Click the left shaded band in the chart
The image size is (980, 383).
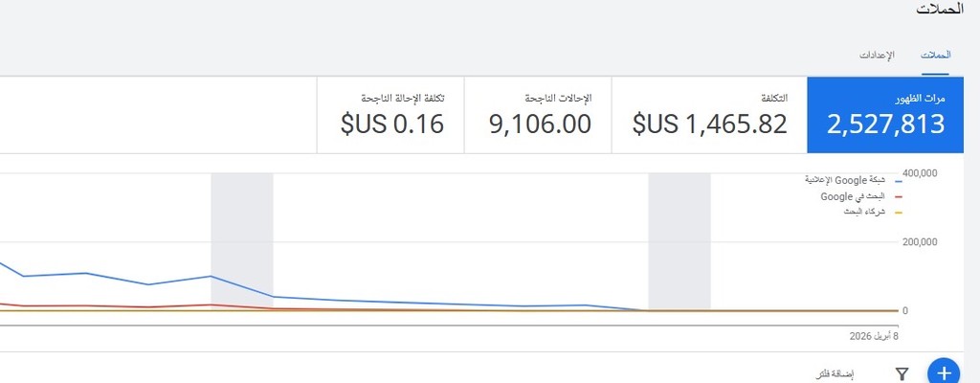241,241
